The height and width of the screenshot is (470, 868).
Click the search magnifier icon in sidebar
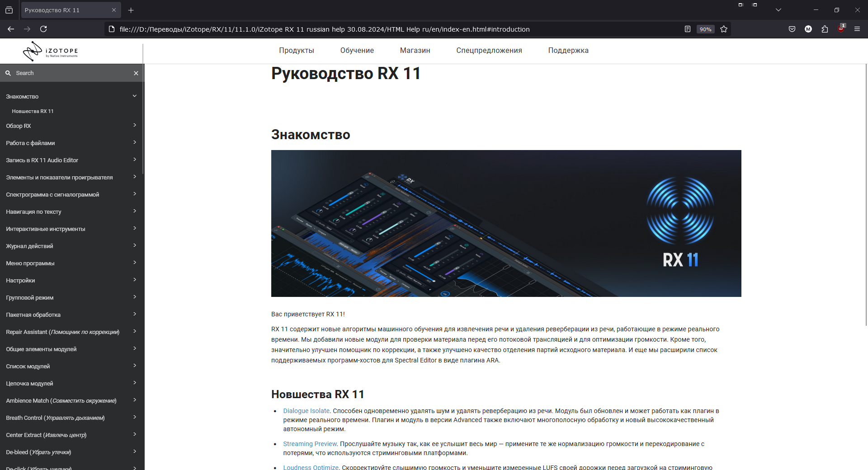8,73
